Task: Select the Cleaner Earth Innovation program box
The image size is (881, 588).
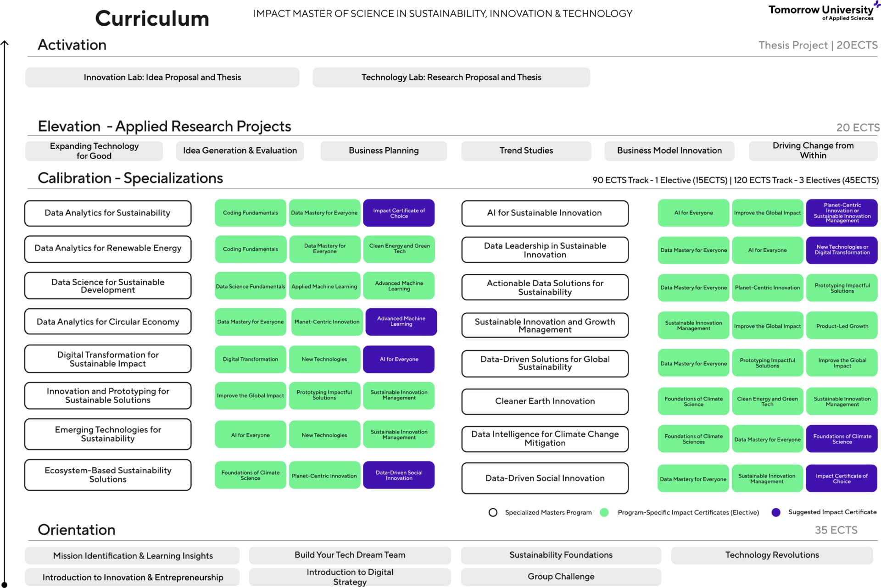Action: (544, 401)
